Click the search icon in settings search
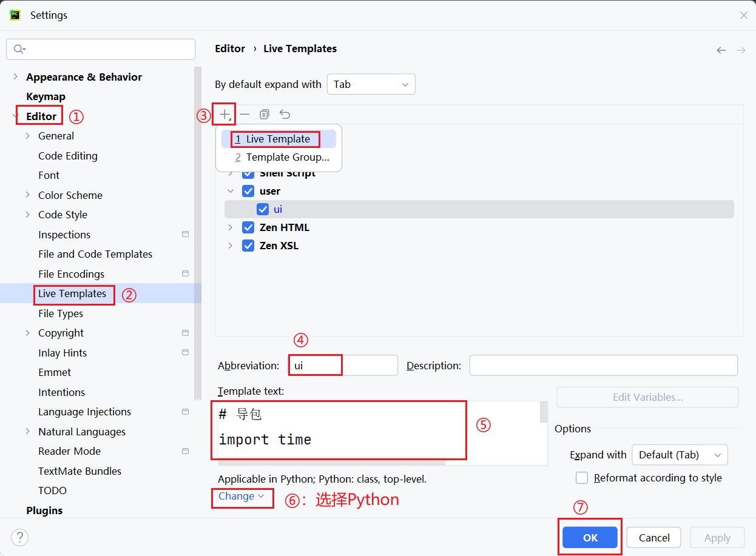Image resolution: width=756 pixels, height=556 pixels. pyautogui.click(x=19, y=49)
